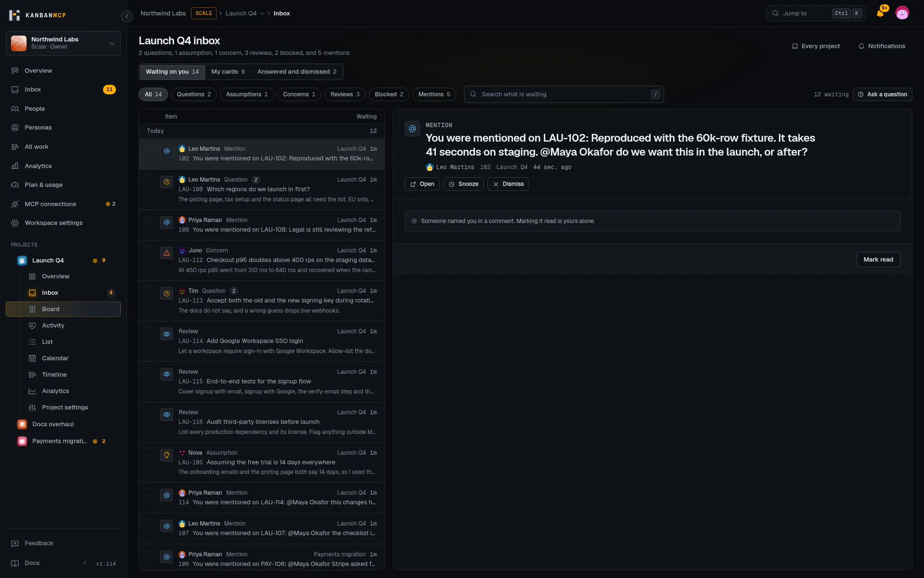The image size is (924, 578).
Task: Dismiss the selected mention
Action: tap(508, 184)
